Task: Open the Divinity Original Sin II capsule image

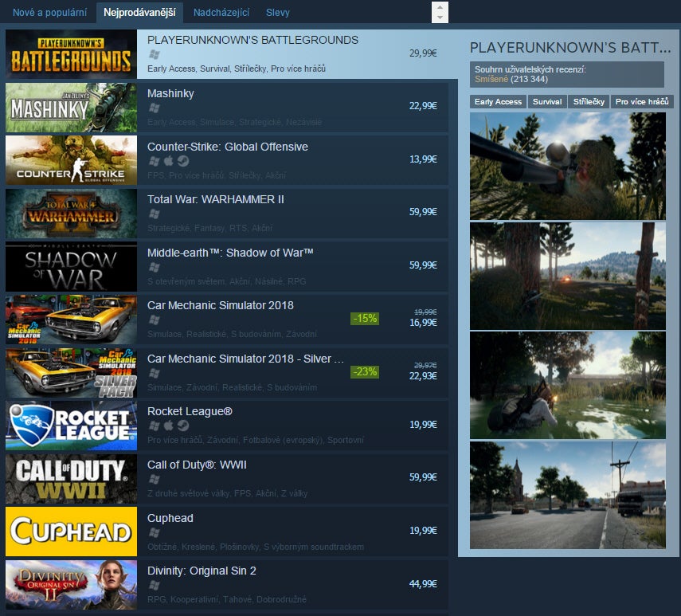Action: pyautogui.click(x=71, y=585)
